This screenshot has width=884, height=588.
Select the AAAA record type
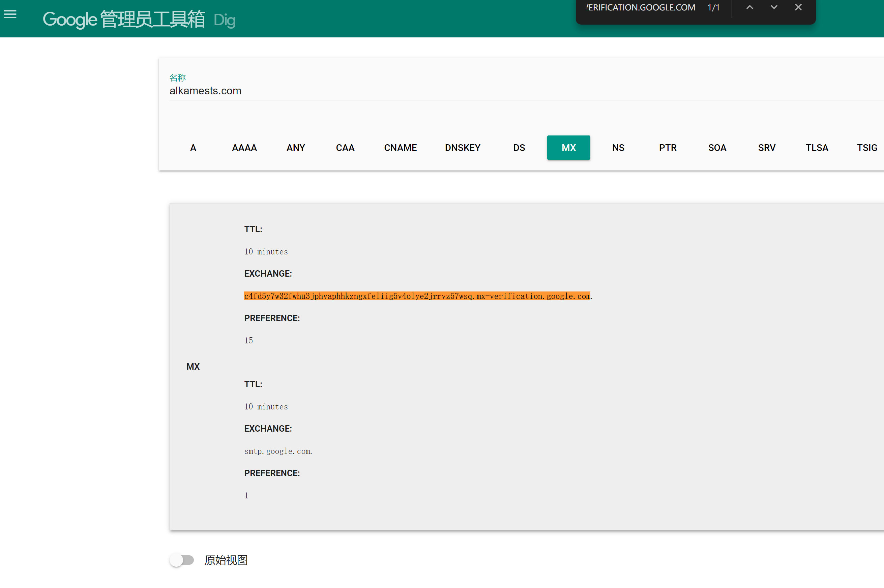click(244, 148)
